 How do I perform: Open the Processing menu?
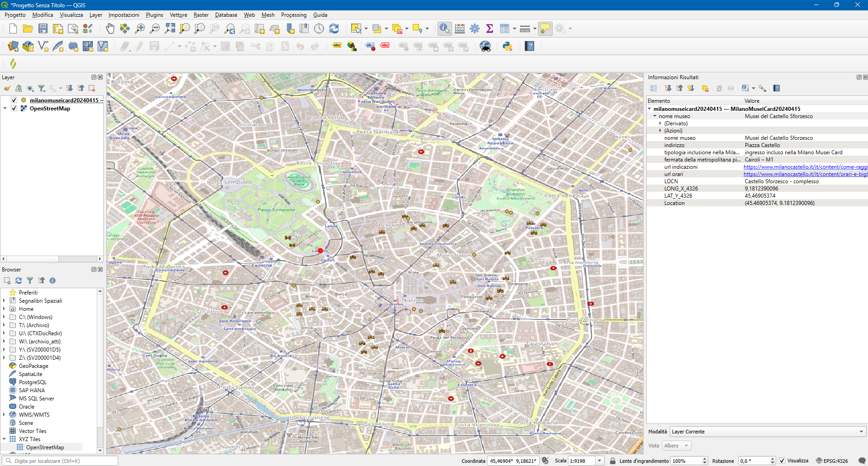click(x=293, y=15)
